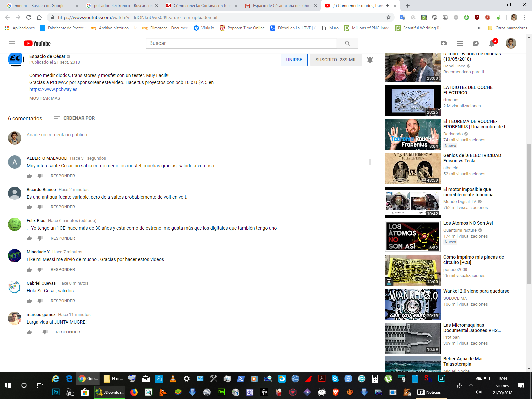Image resolution: width=532 pixels, height=399 pixels.
Task: Click the UNIRSE button
Action: click(294, 60)
